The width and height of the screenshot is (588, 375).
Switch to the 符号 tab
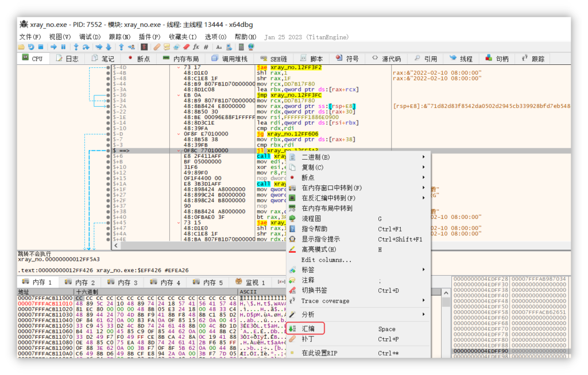click(347, 59)
